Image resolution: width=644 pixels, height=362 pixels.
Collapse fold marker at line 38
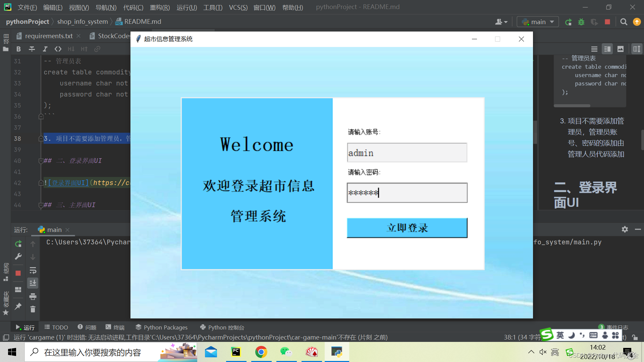tap(41, 139)
